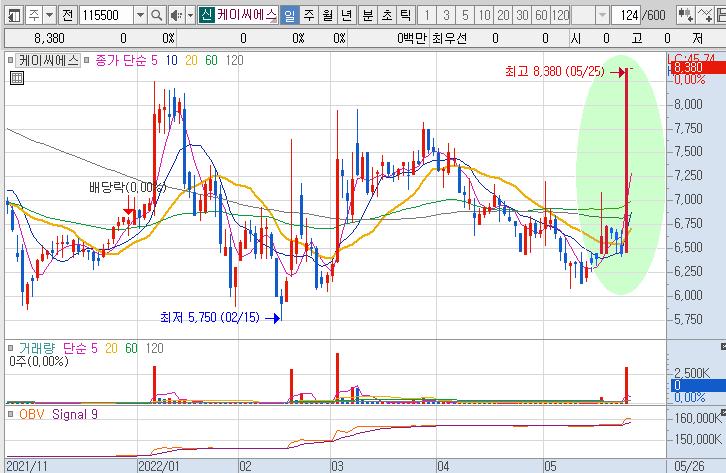Click the 최저 5,750 (02/15) label

209,317
